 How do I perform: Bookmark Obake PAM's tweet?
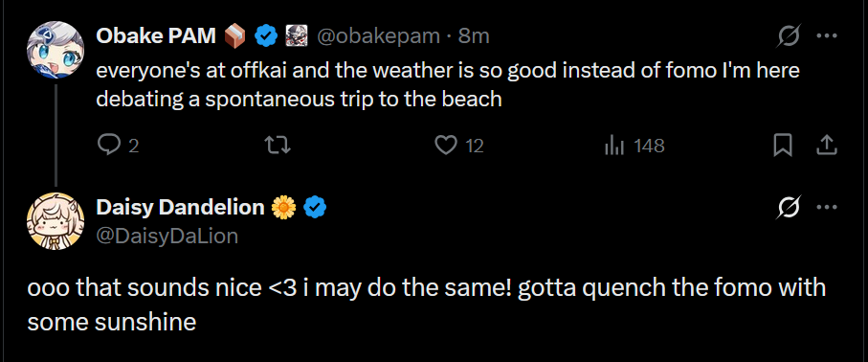pyautogui.click(x=783, y=146)
